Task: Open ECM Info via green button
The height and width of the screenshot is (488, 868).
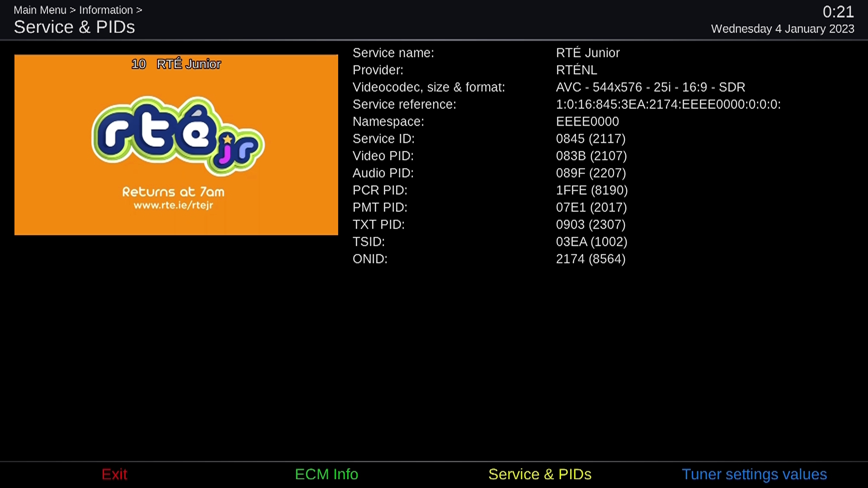Action: click(x=326, y=474)
